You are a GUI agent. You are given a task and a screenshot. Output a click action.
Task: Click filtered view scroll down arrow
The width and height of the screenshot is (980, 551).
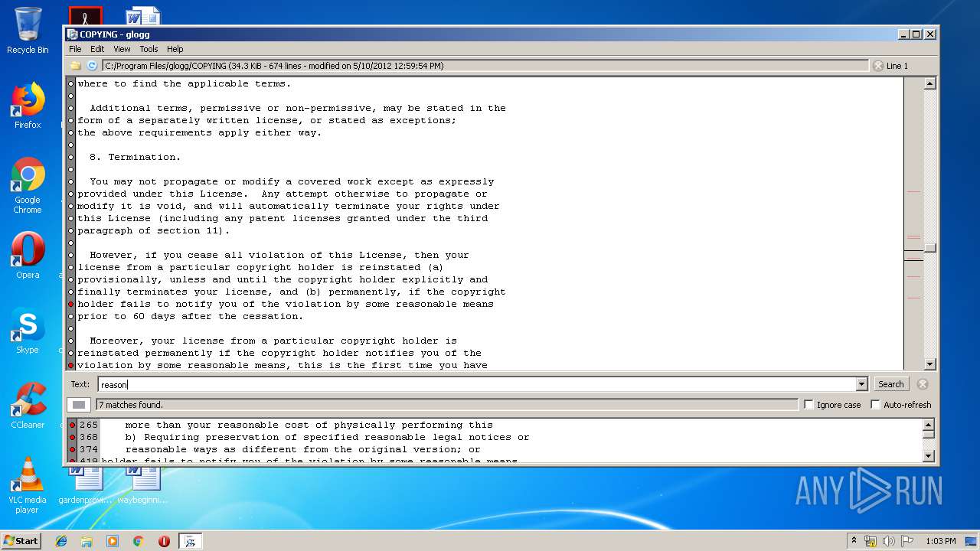pyautogui.click(x=929, y=456)
